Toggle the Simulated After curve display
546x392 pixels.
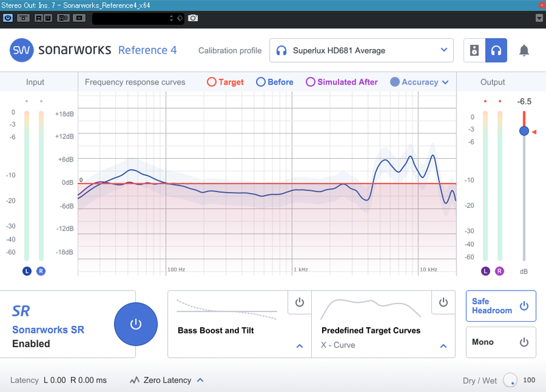click(342, 82)
